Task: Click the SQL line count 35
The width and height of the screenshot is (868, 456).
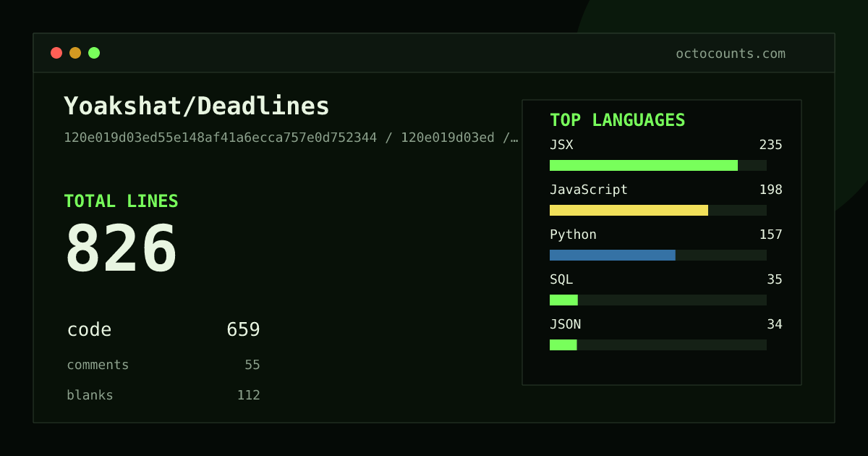Action: (775, 279)
